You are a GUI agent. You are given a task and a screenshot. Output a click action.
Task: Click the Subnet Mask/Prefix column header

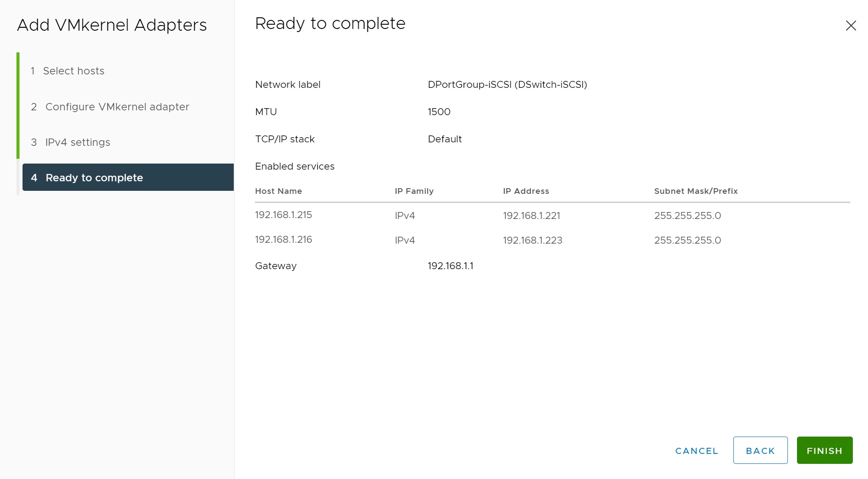pyautogui.click(x=696, y=191)
